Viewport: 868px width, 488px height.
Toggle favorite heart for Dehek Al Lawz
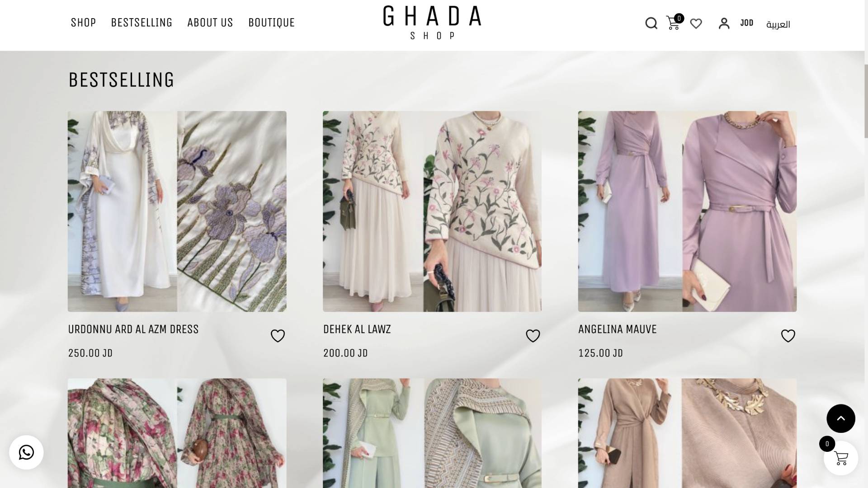[x=533, y=336]
